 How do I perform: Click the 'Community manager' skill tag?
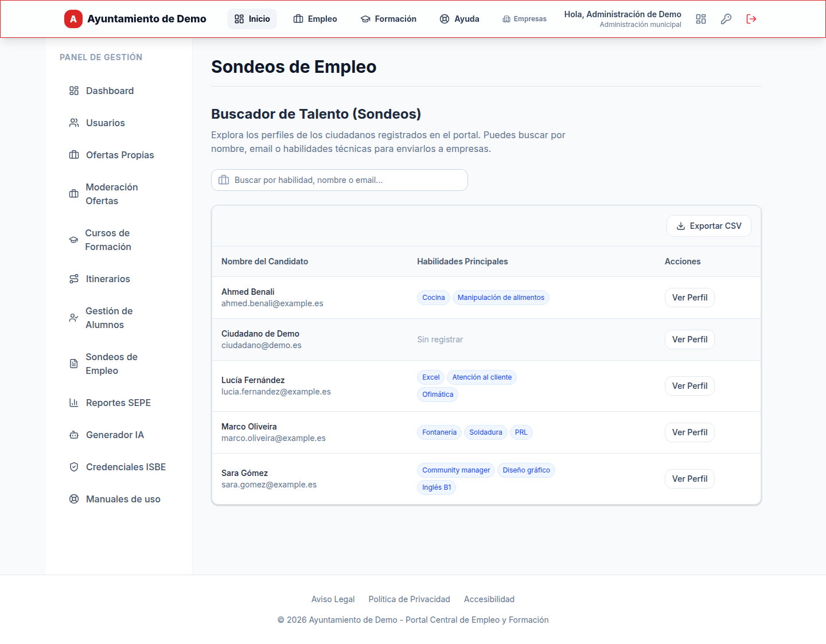pyautogui.click(x=456, y=470)
